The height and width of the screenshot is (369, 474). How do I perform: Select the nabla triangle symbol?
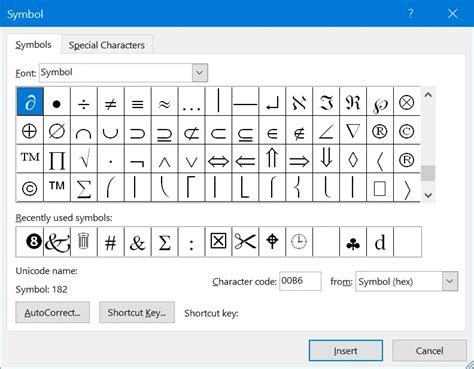coord(353,130)
